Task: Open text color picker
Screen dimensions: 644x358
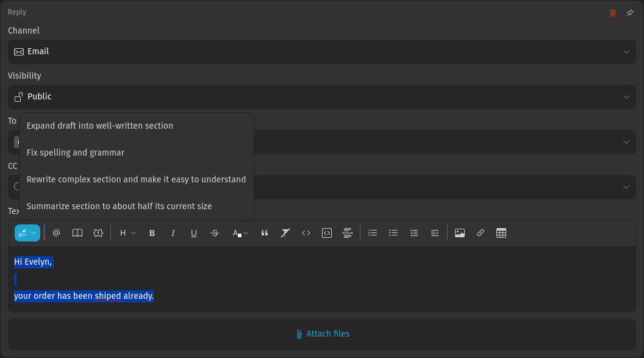Action: click(x=240, y=233)
